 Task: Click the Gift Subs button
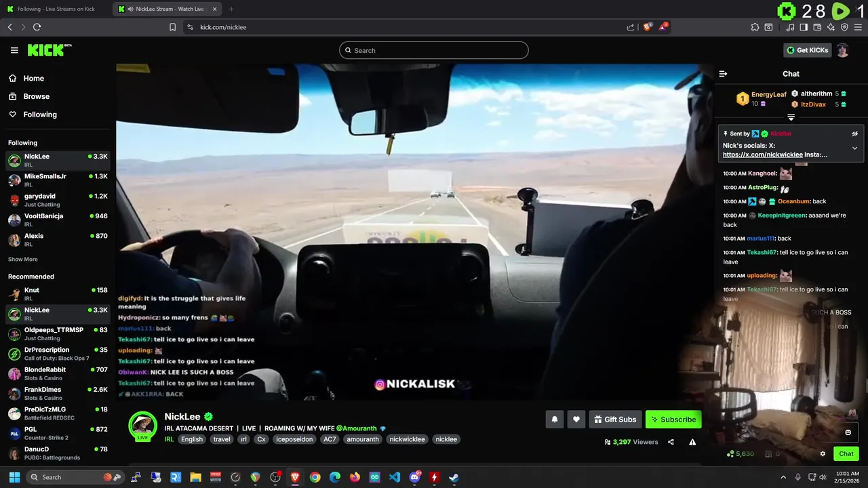[x=615, y=420]
